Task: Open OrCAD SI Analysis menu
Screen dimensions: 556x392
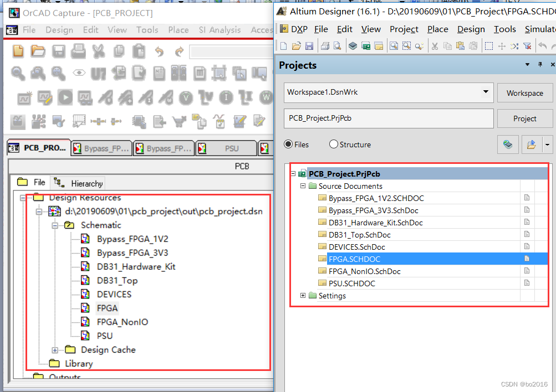Action: 220,30
